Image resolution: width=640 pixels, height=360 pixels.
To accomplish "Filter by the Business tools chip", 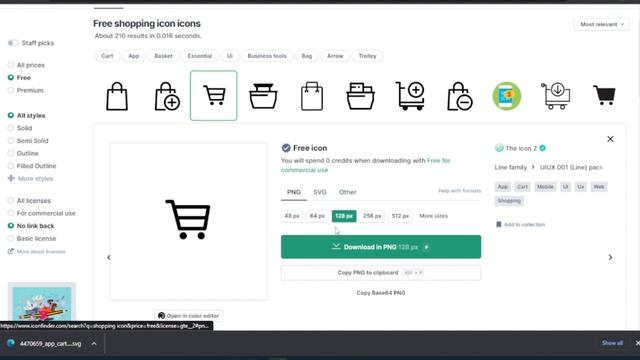I will [267, 56].
